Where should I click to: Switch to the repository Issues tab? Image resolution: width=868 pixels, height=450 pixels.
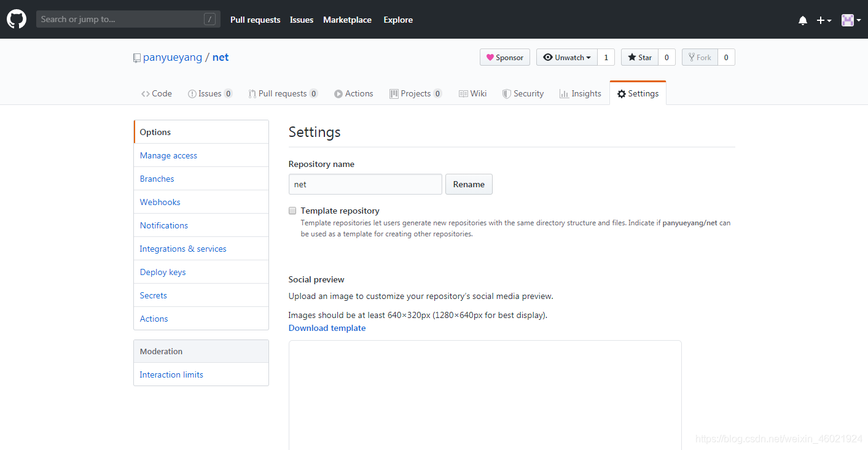[210, 93]
